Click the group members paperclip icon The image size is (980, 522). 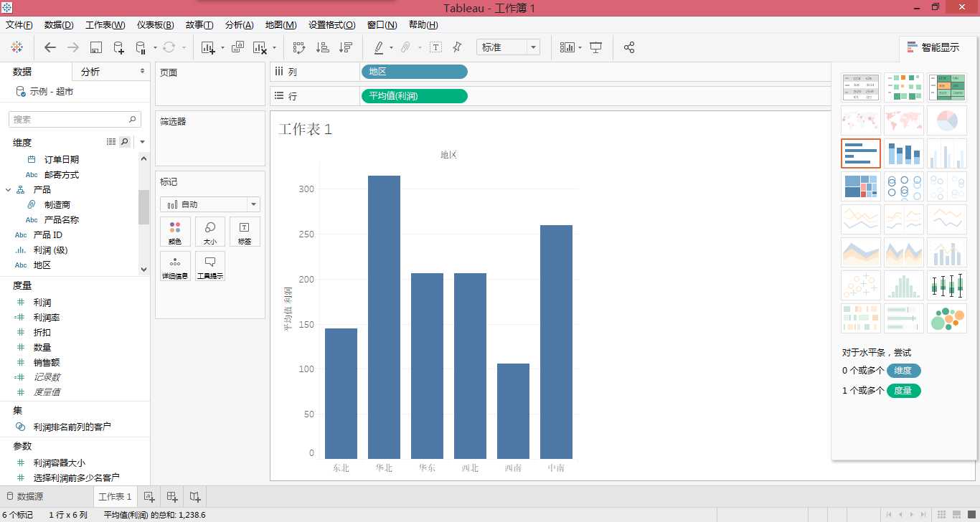pyautogui.click(x=405, y=47)
